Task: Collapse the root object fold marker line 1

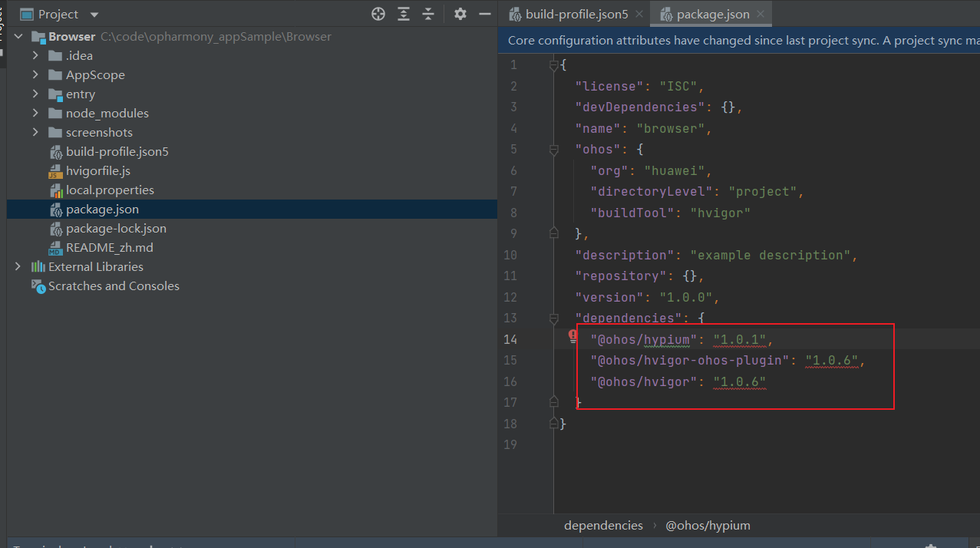Action: point(553,65)
